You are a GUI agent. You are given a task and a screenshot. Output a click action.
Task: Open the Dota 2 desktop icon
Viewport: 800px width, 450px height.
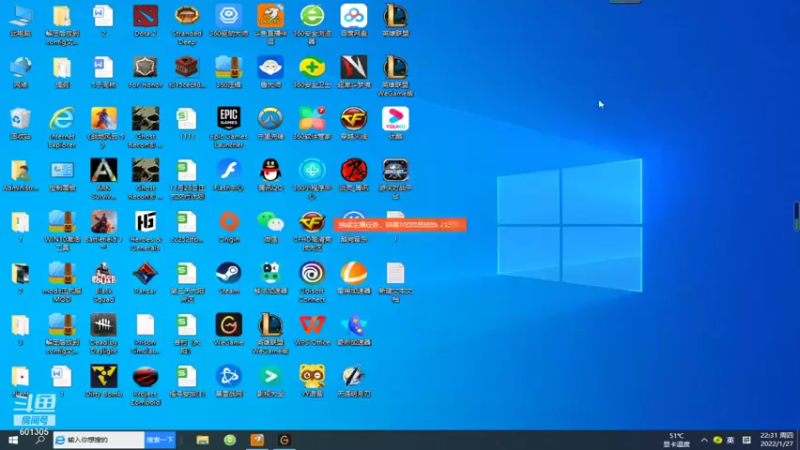(145, 16)
